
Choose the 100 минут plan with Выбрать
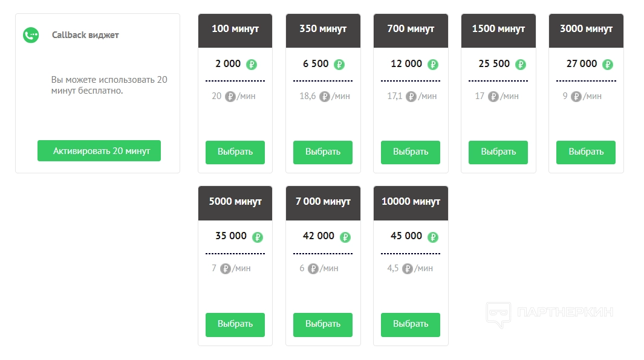235,152
